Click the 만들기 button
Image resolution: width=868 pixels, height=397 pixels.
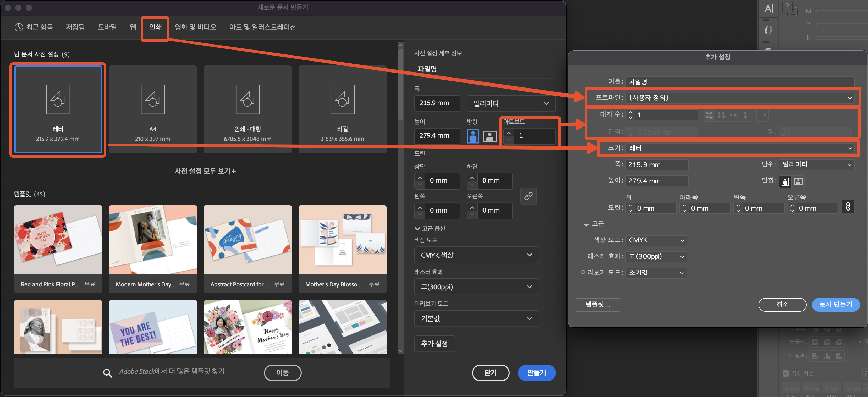(536, 372)
